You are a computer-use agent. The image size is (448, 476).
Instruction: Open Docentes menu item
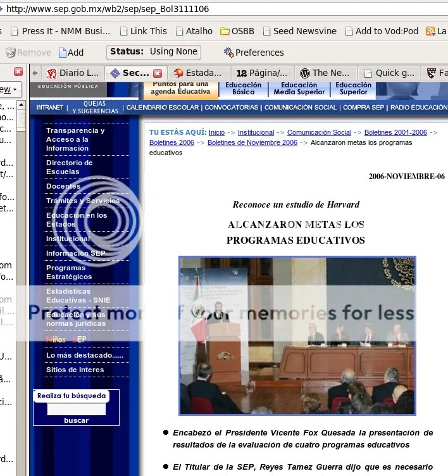tap(63, 186)
